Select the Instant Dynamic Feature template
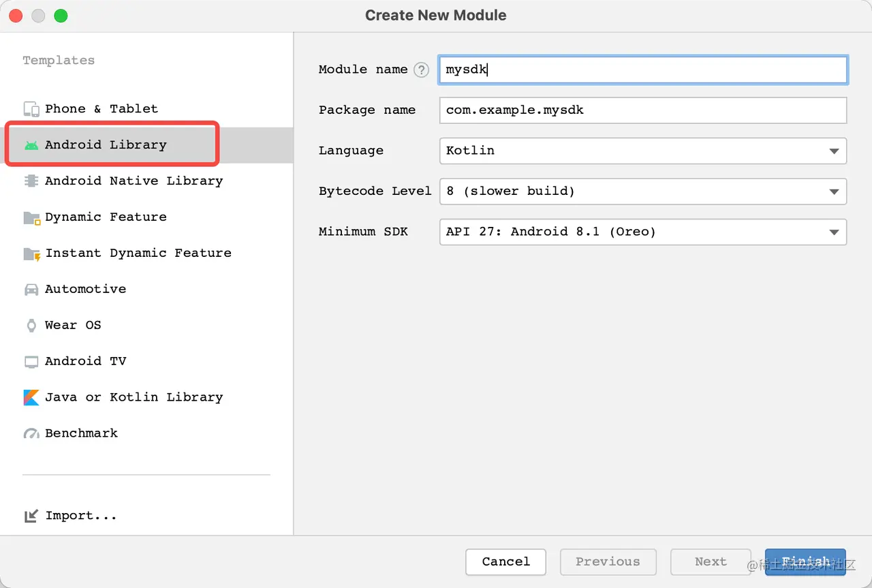This screenshot has height=588, width=872. [138, 253]
